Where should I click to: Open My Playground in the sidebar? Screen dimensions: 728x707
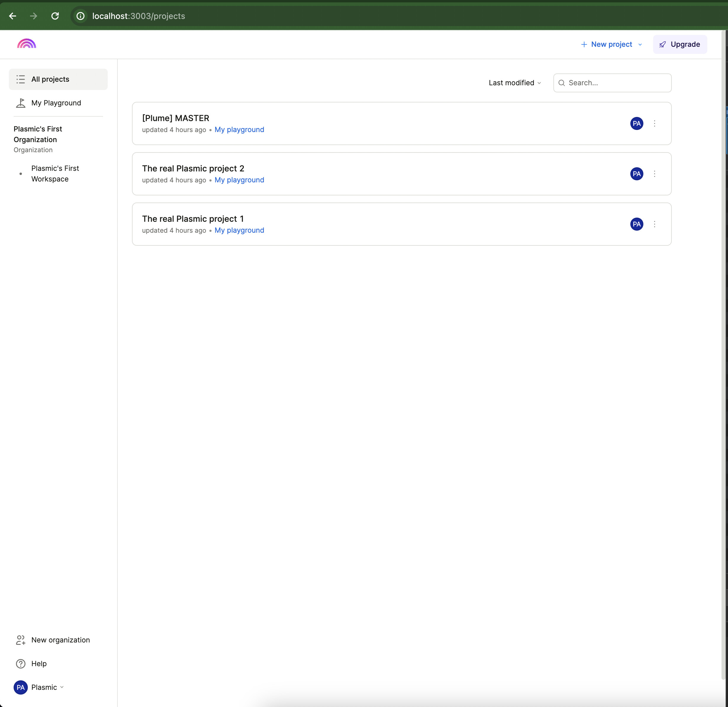56,103
